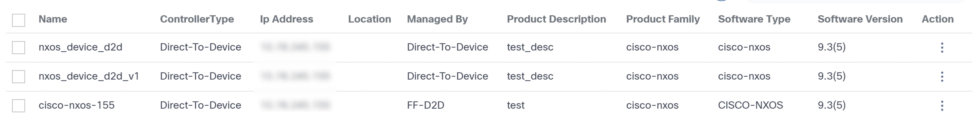Open action menu for nxos_device_d2d_v1 row
Screen dimensions: 980x117
[x=942, y=77]
